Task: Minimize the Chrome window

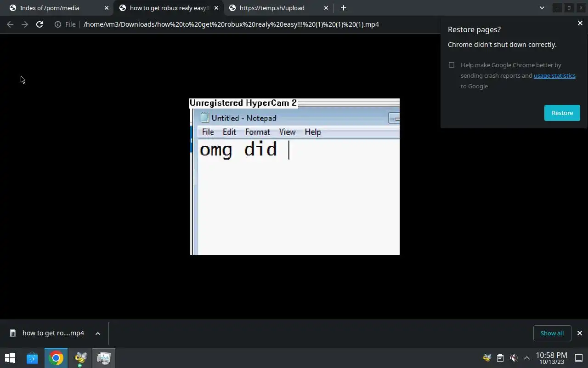Action: pyautogui.click(x=557, y=8)
